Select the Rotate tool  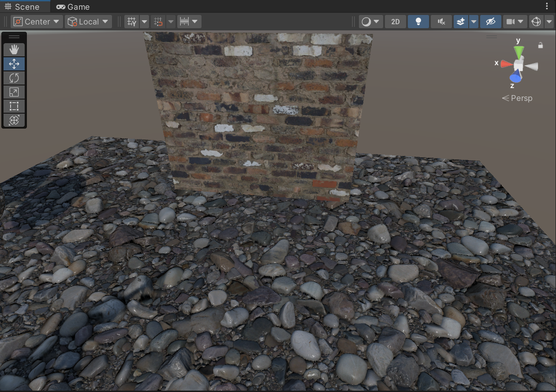click(x=14, y=78)
